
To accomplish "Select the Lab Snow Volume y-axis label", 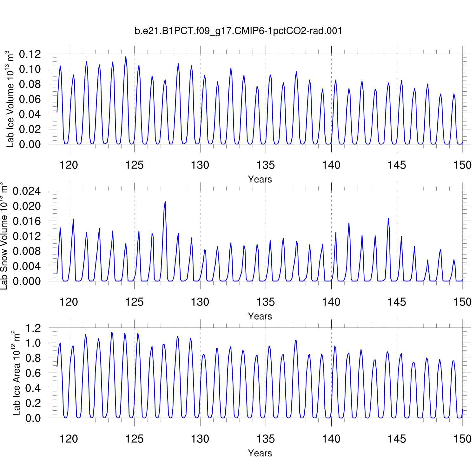I will pos(4,236).
